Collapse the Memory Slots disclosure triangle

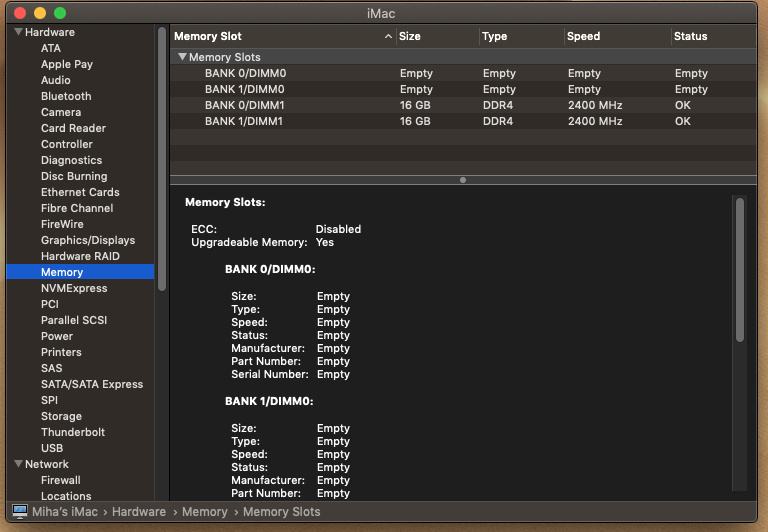point(182,57)
